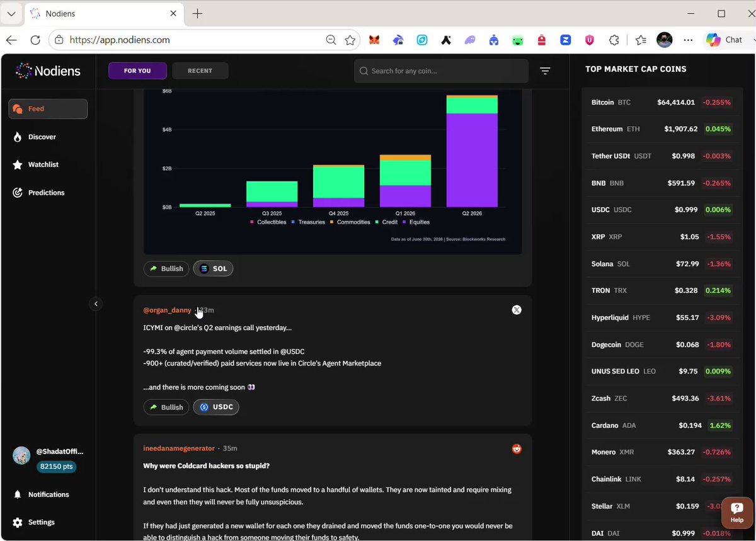756x541 pixels.
Task: Click the SOL coin tag
Action: click(213, 269)
